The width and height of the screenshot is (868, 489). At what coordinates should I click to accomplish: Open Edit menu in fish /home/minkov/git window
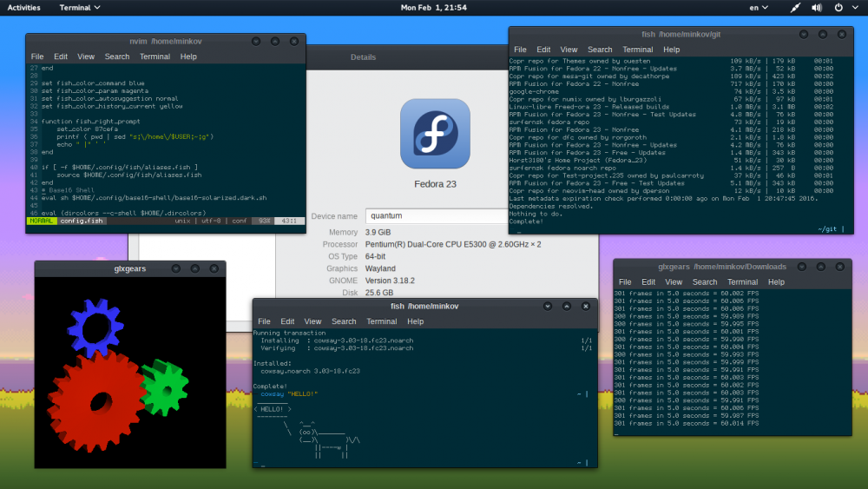click(x=543, y=50)
